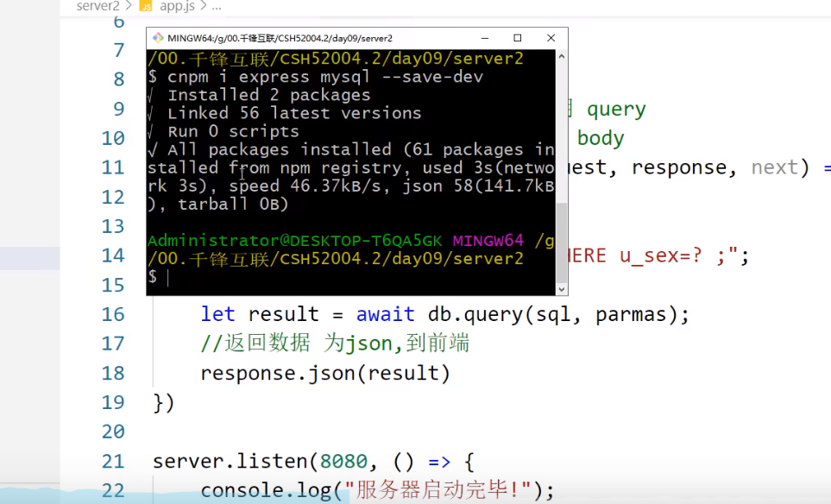This screenshot has width=831, height=504.
Task: Click line number 16 in editor gutter
Action: coord(113,314)
